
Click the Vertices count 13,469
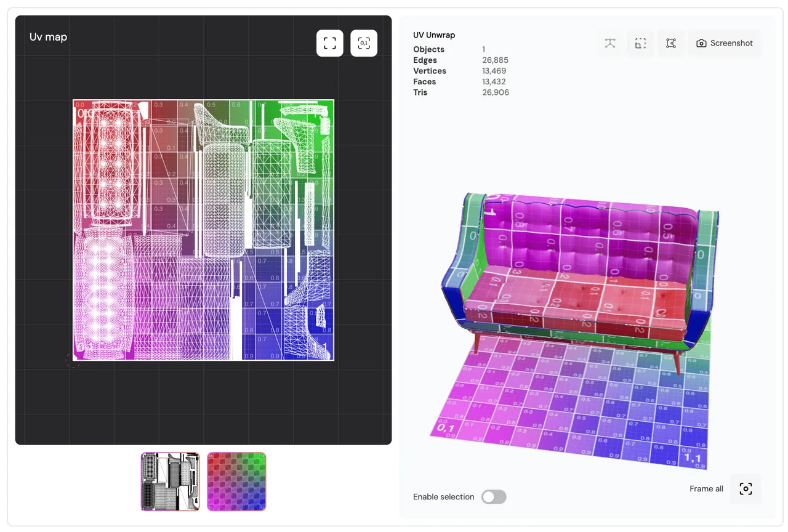(x=495, y=71)
